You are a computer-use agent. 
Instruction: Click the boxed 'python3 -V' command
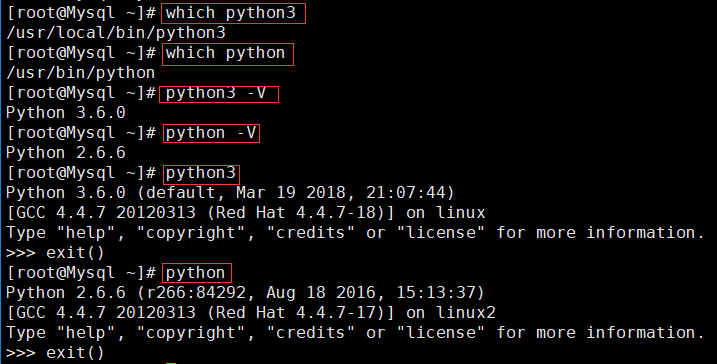219,94
